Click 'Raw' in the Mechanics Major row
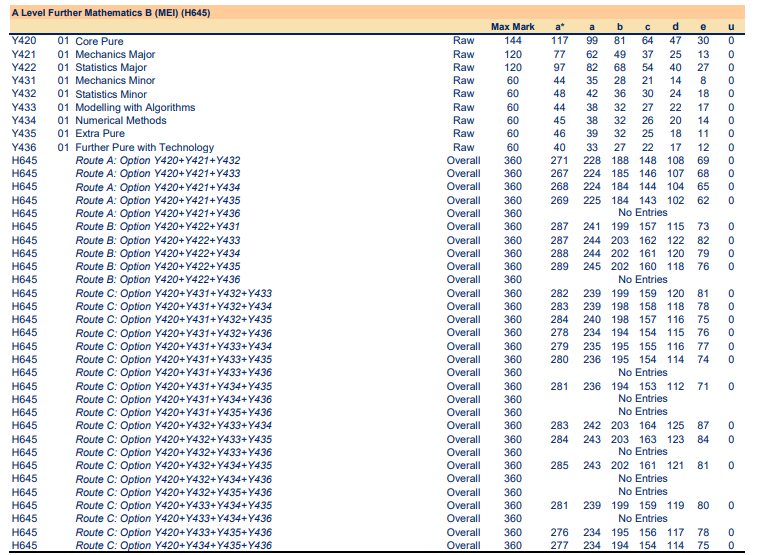Image resolution: width=759 pixels, height=555 pixels. (463, 54)
